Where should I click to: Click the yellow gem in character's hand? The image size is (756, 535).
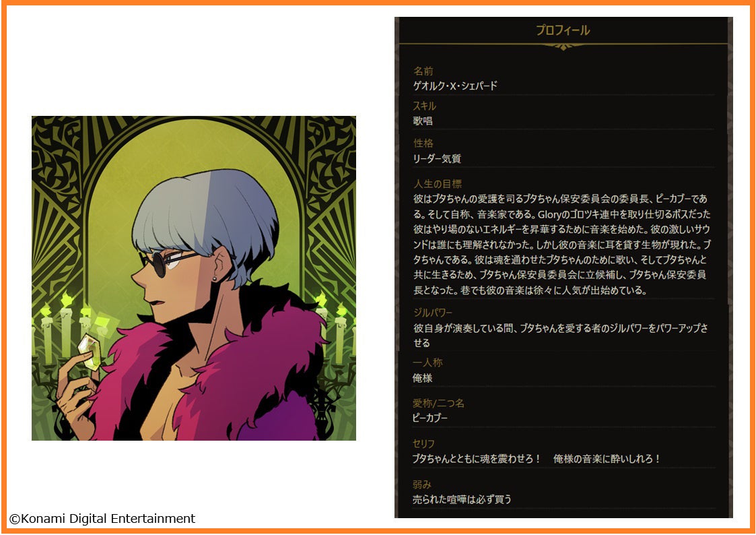[89, 352]
